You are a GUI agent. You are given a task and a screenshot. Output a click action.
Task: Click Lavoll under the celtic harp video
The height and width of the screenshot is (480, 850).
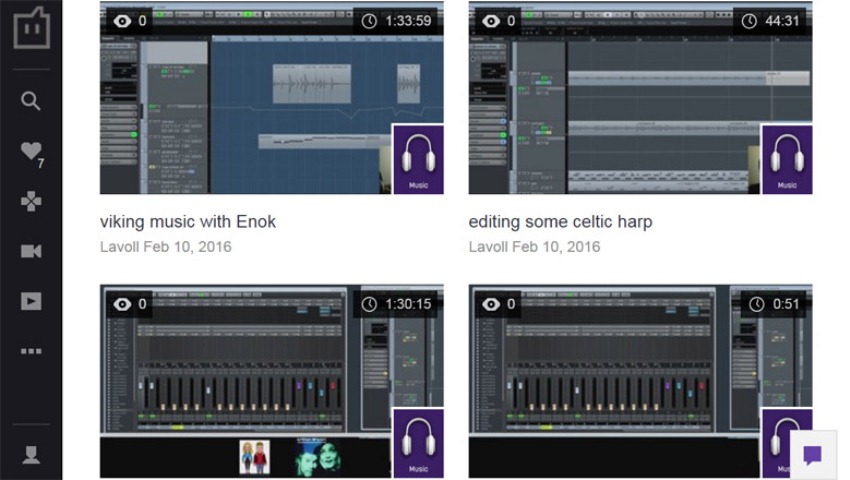click(488, 246)
